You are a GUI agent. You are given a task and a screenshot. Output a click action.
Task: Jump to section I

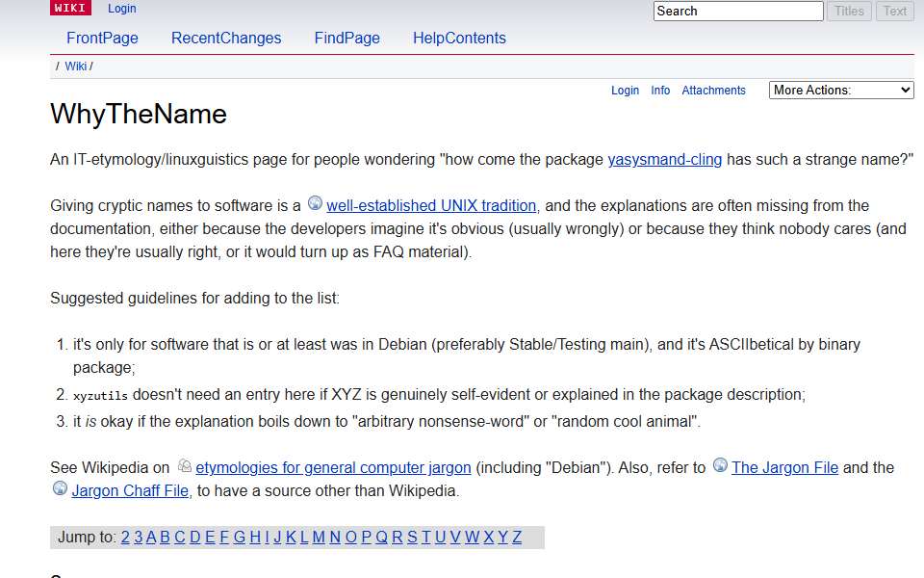point(267,538)
